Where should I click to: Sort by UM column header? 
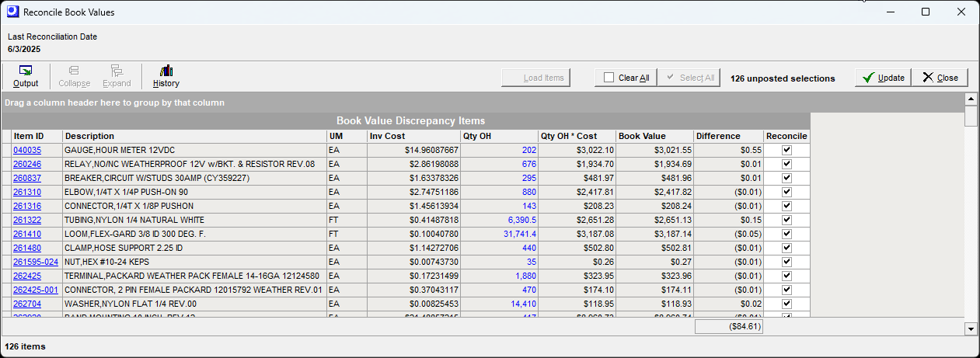(x=347, y=136)
